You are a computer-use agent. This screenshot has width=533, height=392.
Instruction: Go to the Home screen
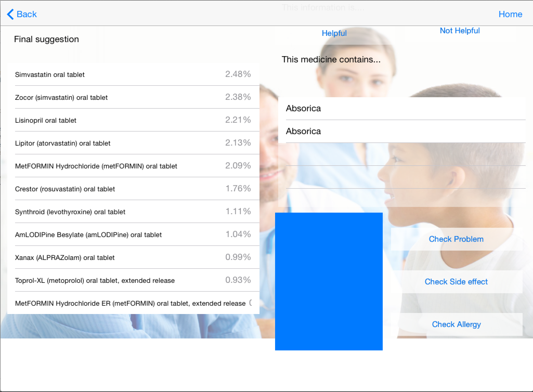(x=510, y=14)
